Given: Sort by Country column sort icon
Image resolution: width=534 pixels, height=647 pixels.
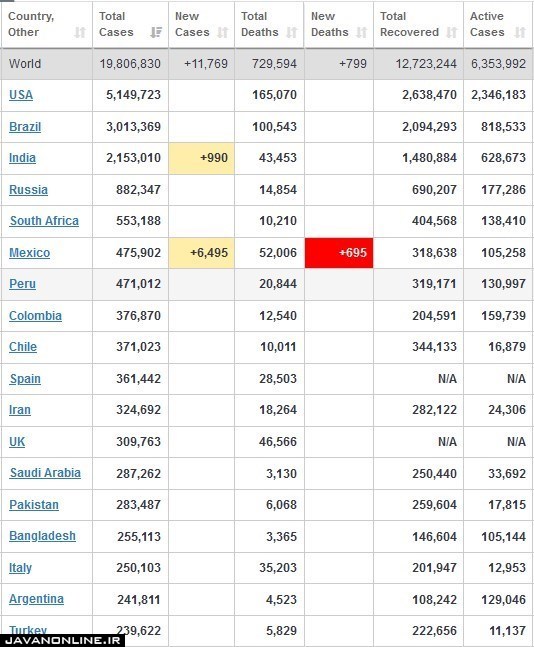Looking at the screenshot, I should click(x=80, y=32).
